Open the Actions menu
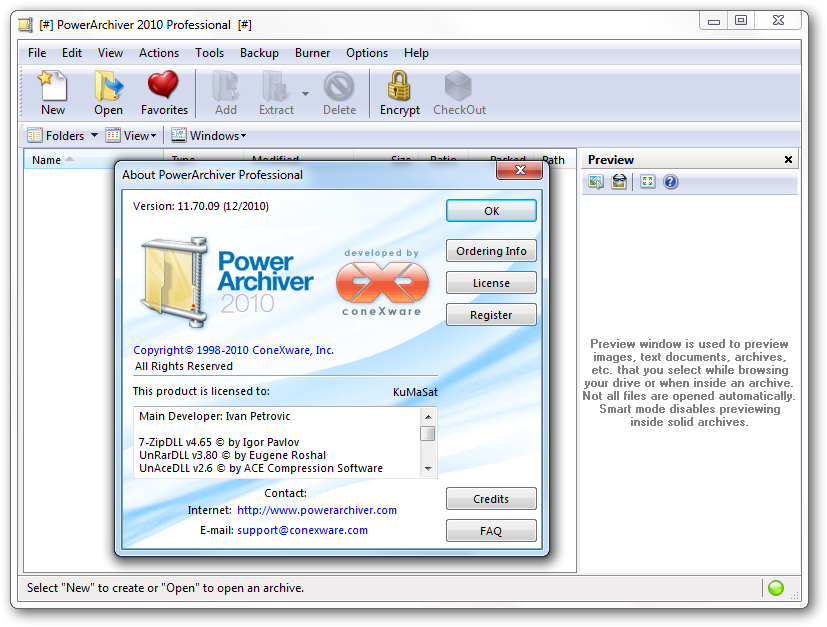 click(159, 53)
